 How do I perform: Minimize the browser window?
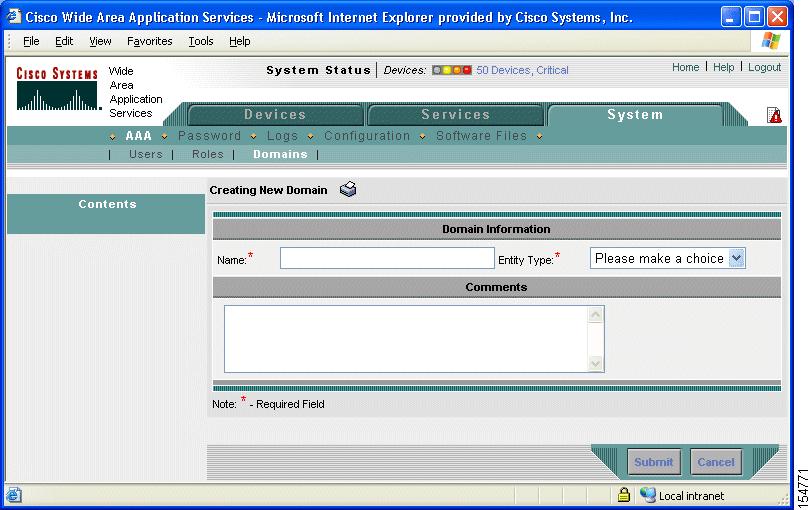[730, 17]
